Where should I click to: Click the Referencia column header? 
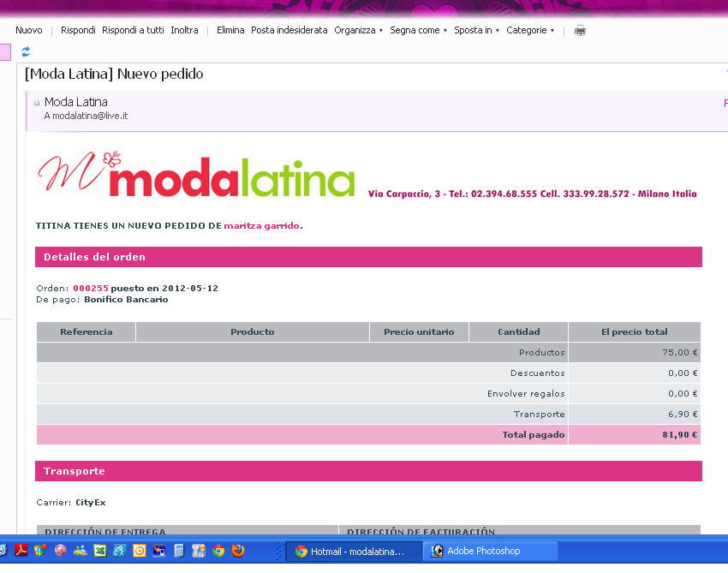pyautogui.click(x=86, y=331)
